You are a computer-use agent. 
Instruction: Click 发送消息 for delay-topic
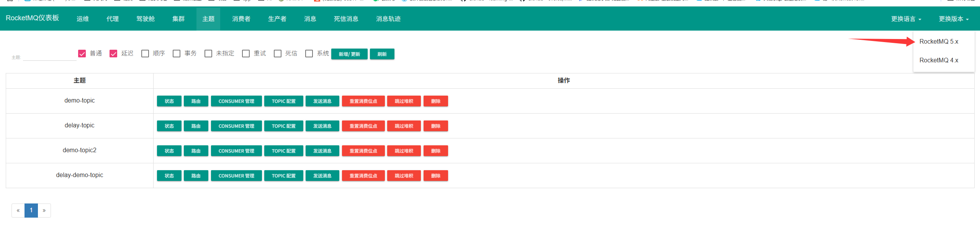(322, 126)
